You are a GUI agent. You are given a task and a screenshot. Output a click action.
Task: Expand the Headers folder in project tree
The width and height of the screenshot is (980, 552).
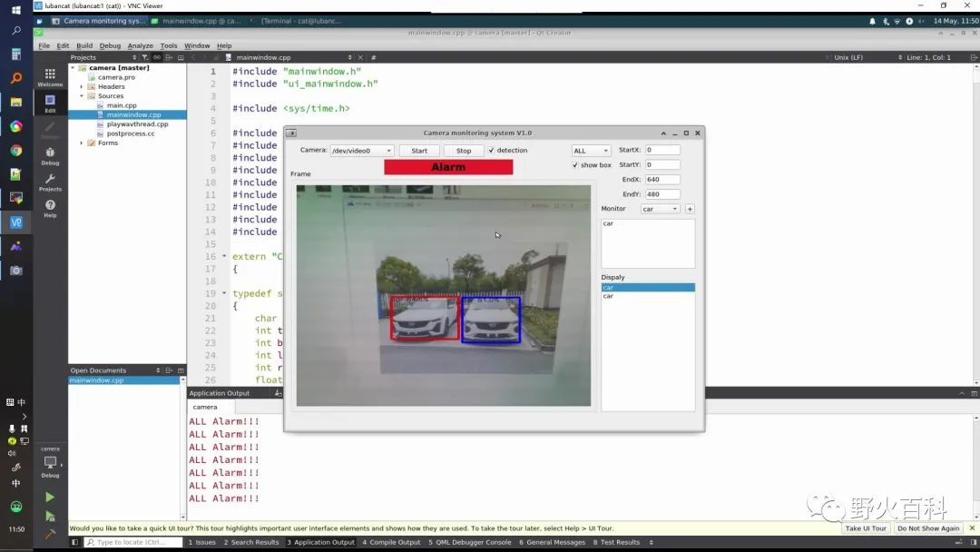82,86
